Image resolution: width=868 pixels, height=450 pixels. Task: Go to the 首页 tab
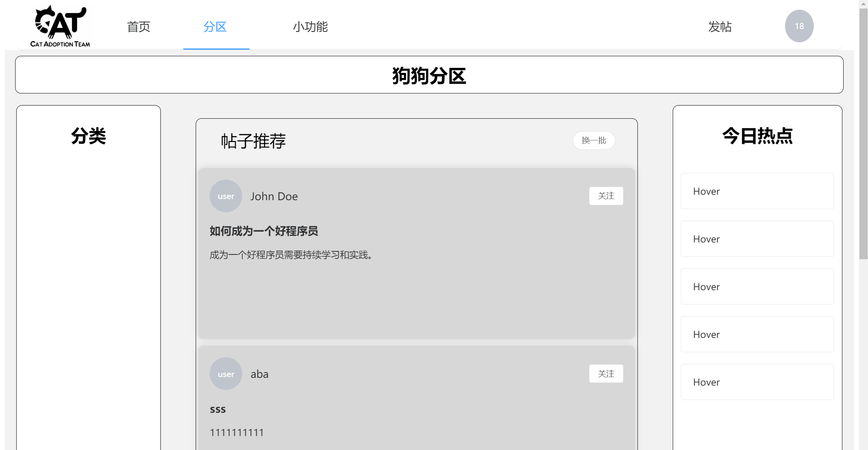138,26
